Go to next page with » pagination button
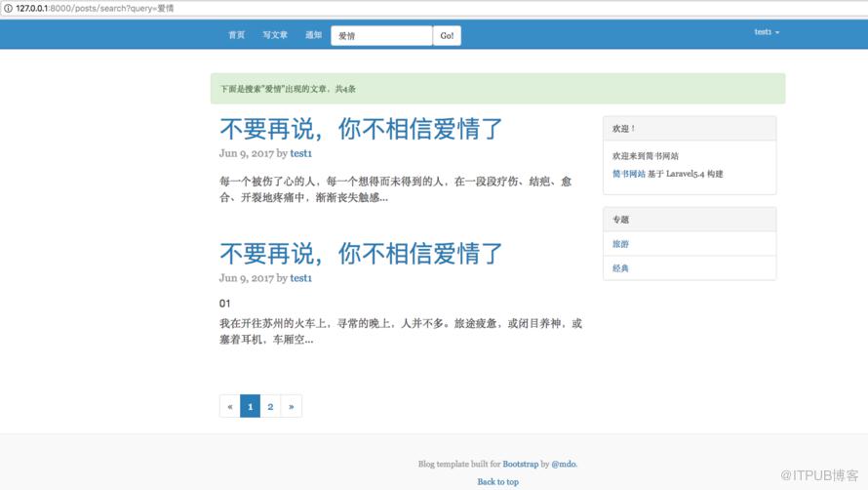 tap(292, 406)
